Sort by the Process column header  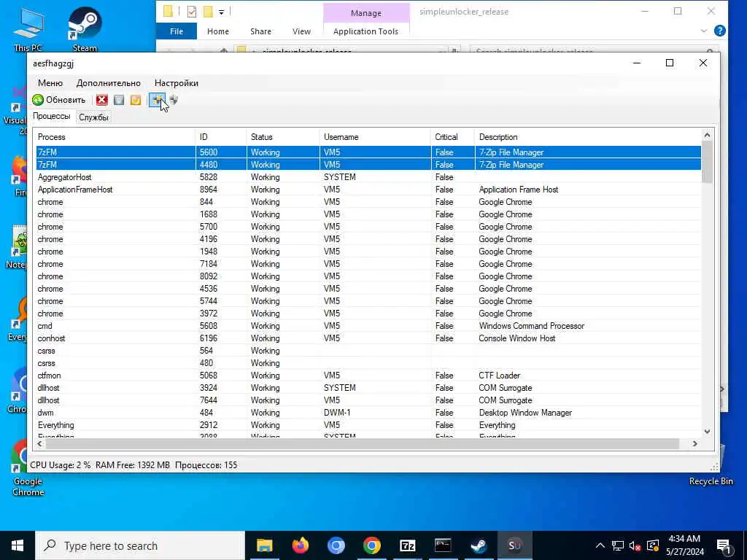click(116, 137)
